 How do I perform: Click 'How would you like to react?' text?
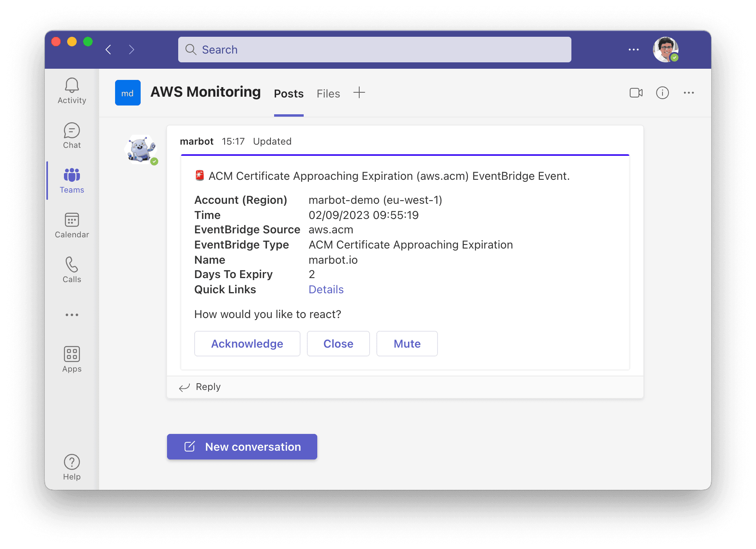[268, 314]
